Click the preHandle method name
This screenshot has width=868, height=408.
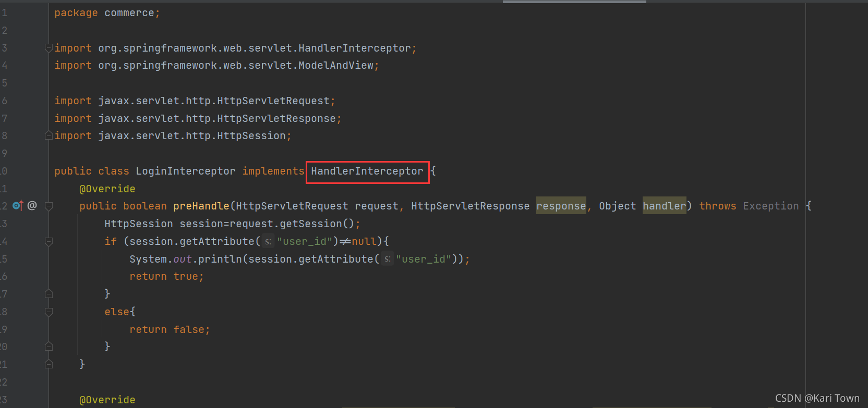pos(201,206)
